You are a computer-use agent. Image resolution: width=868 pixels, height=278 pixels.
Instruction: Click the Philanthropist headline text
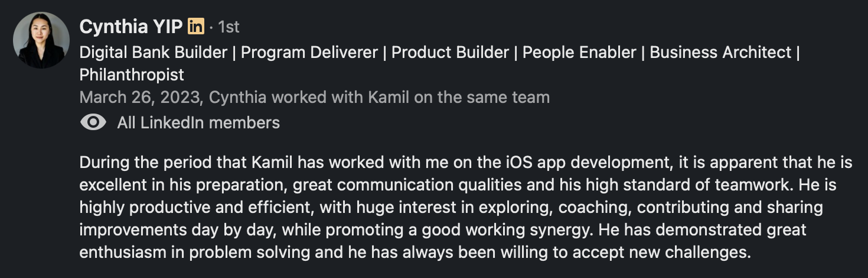click(132, 75)
